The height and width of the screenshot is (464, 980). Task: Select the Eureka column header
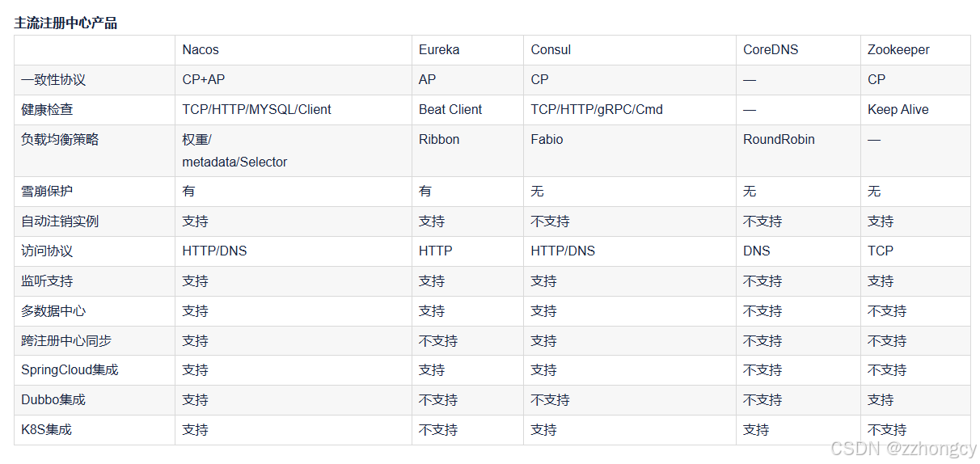[439, 50]
